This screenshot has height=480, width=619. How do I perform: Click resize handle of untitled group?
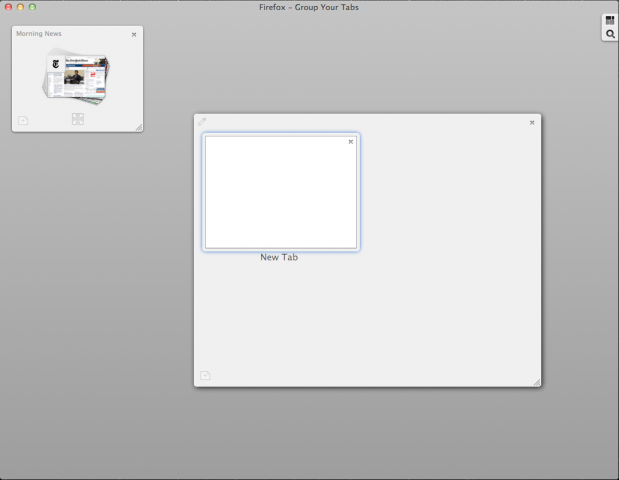click(536, 381)
